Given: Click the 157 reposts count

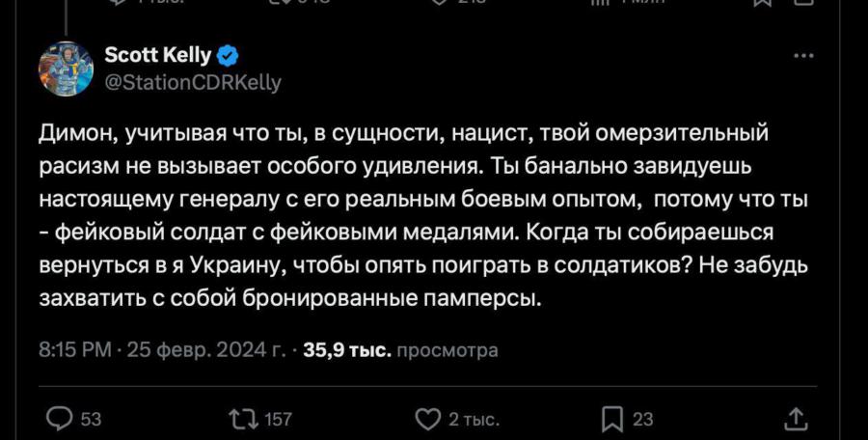Looking at the screenshot, I should pos(278,419).
